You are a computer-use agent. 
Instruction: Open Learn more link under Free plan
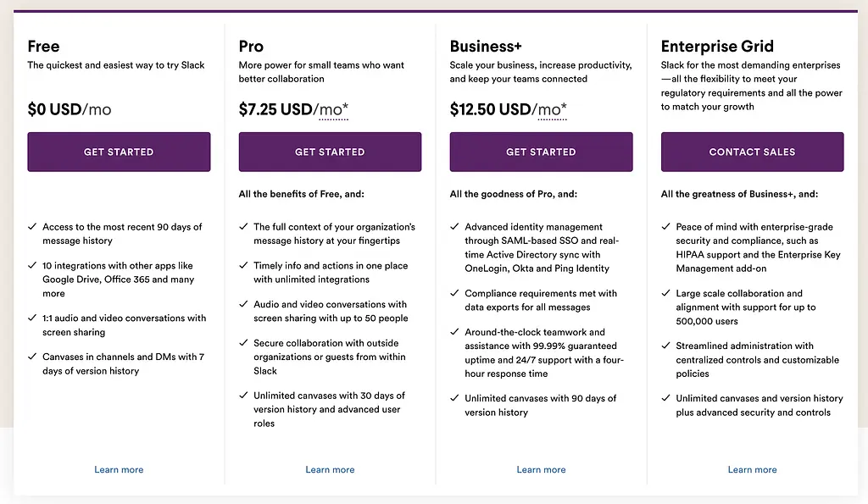coord(119,470)
